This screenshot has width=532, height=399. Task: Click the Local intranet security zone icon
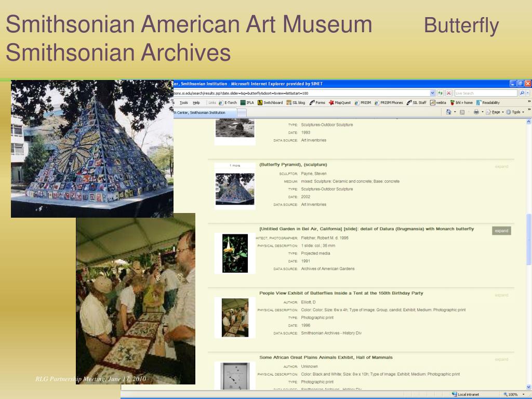point(454,394)
